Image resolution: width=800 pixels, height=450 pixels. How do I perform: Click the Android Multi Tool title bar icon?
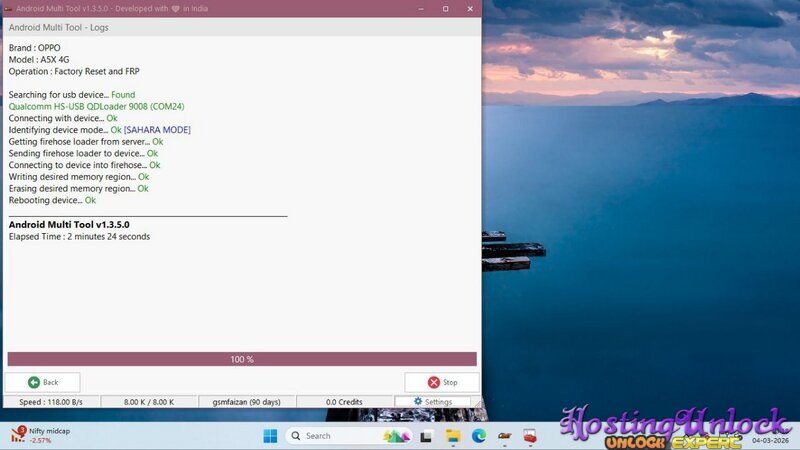point(10,8)
